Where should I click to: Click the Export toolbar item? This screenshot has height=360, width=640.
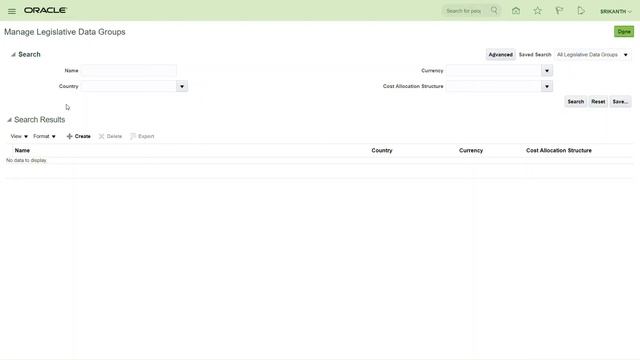point(142,136)
